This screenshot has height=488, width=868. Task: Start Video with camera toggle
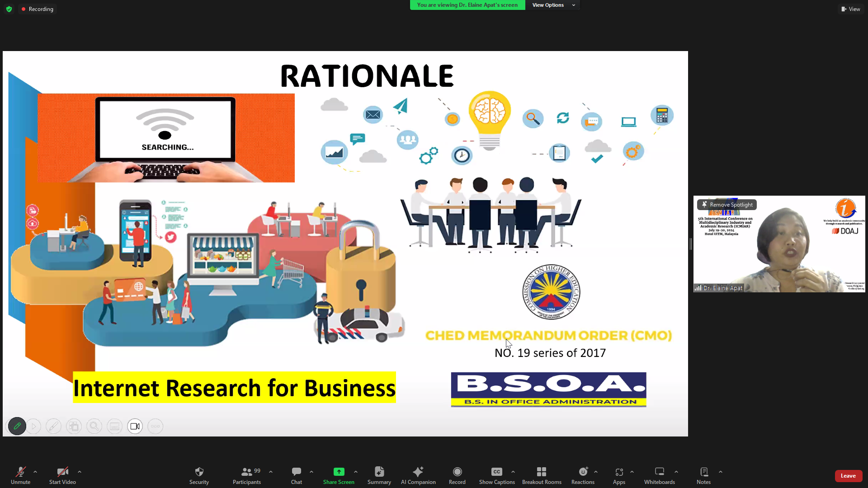click(x=62, y=472)
